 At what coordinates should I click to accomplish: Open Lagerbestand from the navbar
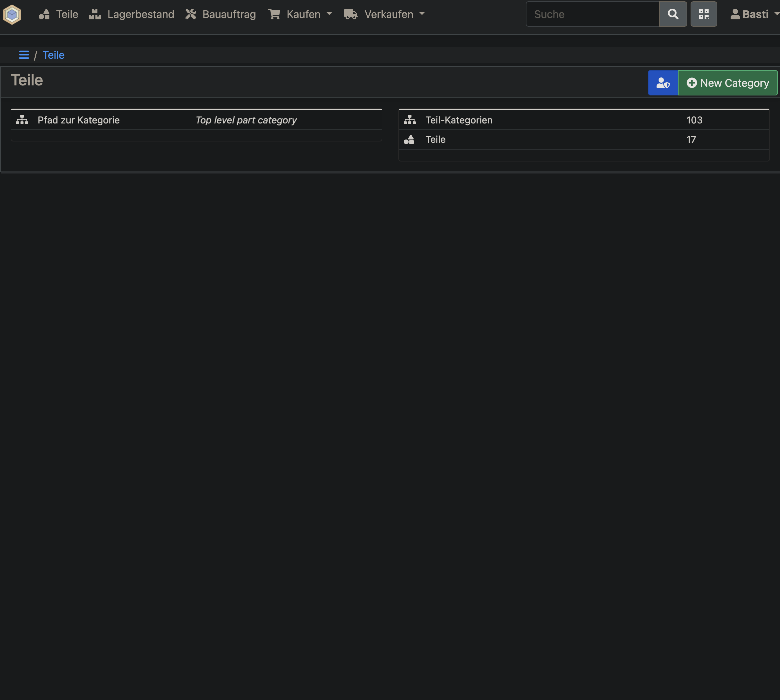(x=141, y=14)
